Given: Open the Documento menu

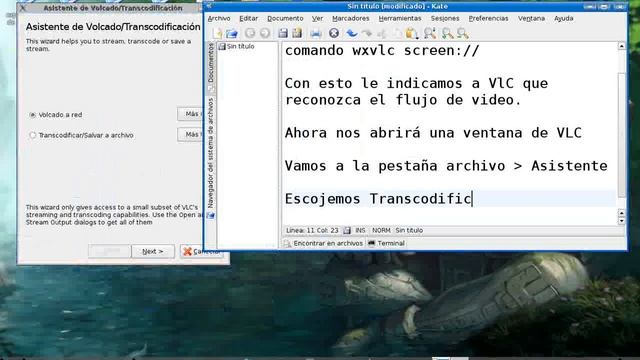Looking at the screenshot, I should tap(285, 18).
